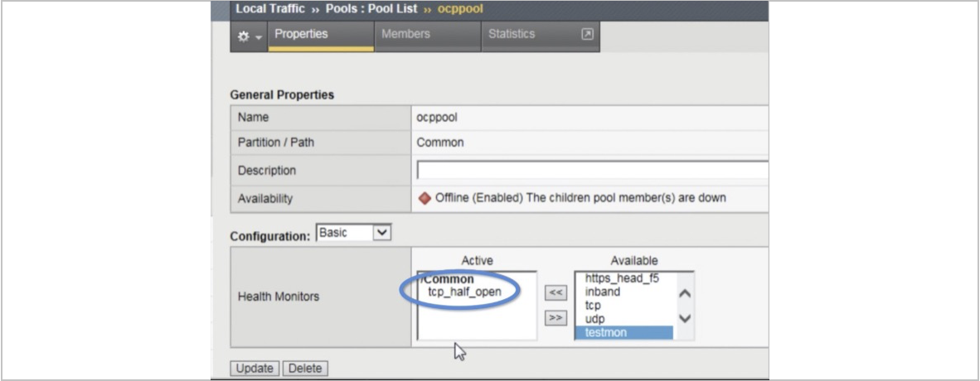This screenshot has height=381, width=980.
Task: Open Statistics pop-out arrow icon
Action: [x=587, y=34]
